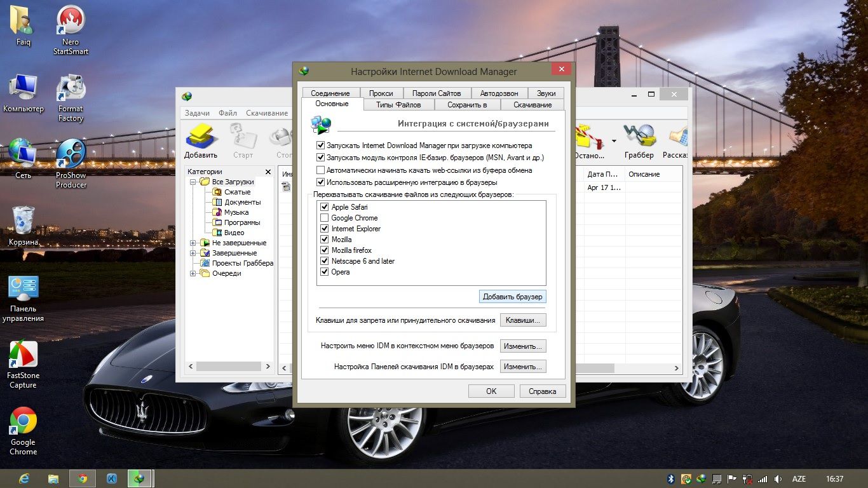Switch to the Соединение tab
868x488 pixels.
(330, 93)
